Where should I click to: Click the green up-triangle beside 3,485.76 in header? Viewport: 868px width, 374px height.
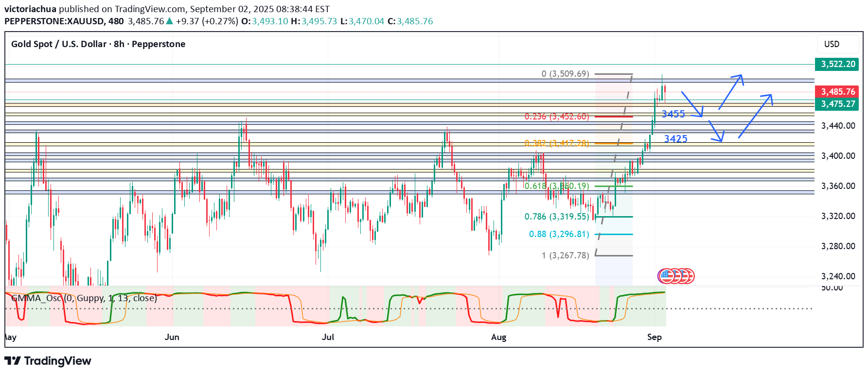point(170,21)
